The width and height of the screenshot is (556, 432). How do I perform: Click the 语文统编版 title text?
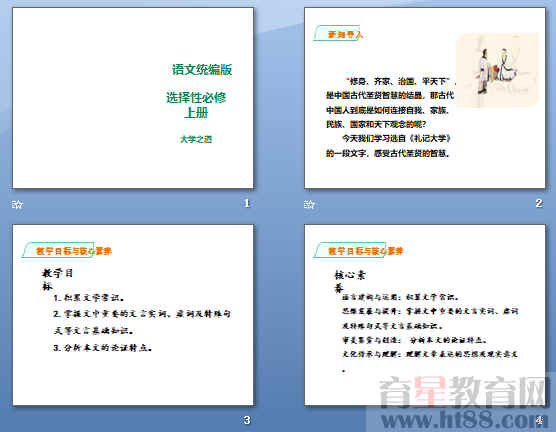click(x=202, y=70)
